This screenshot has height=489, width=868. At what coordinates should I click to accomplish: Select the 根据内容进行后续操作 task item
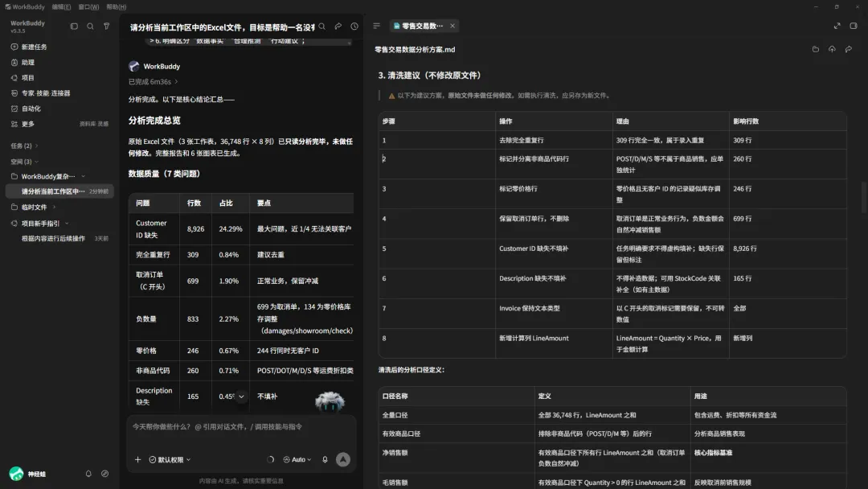[x=53, y=239]
